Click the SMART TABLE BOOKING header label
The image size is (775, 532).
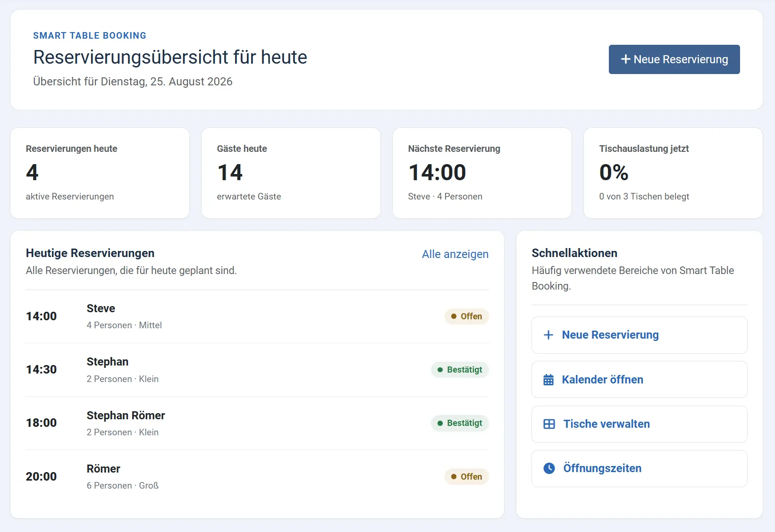pos(90,36)
